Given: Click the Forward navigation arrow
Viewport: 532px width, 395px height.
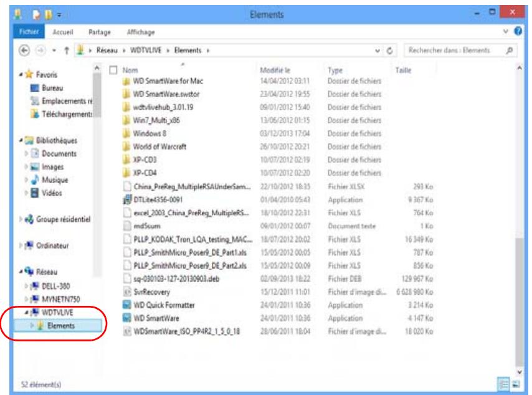Looking at the screenshot, I should click(40, 50).
